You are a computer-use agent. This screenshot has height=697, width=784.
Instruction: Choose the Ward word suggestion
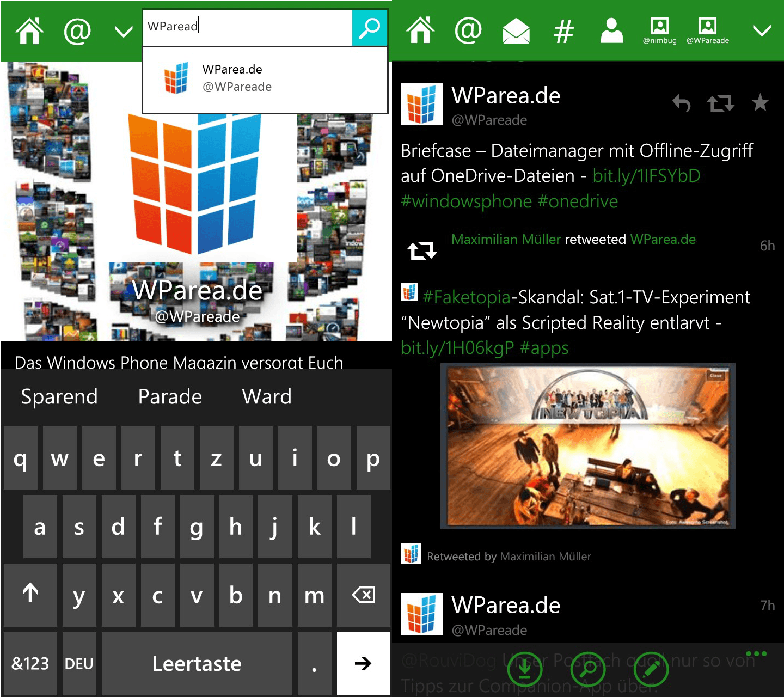click(x=267, y=396)
